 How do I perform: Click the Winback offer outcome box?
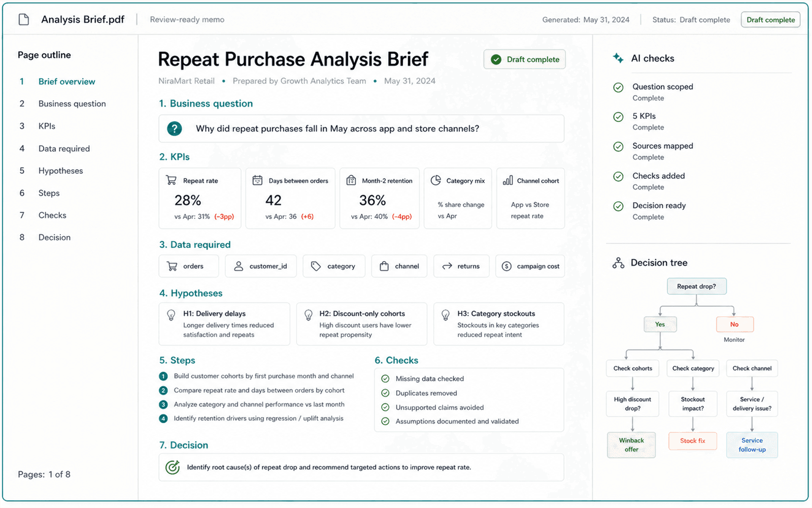[631, 444]
